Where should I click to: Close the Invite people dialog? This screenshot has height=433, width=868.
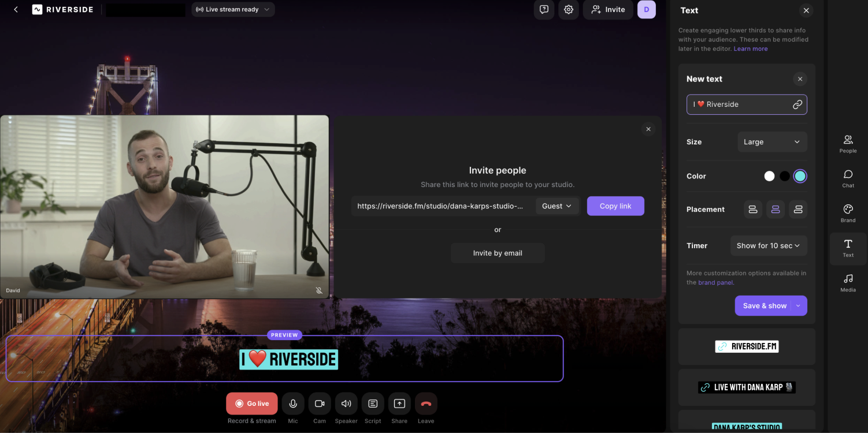tap(648, 129)
